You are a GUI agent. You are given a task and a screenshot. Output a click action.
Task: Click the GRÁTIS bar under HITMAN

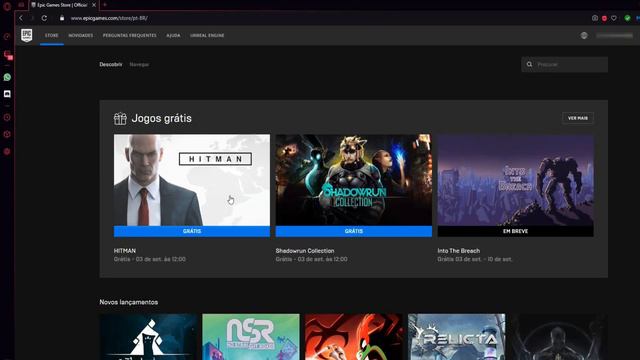(x=192, y=231)
